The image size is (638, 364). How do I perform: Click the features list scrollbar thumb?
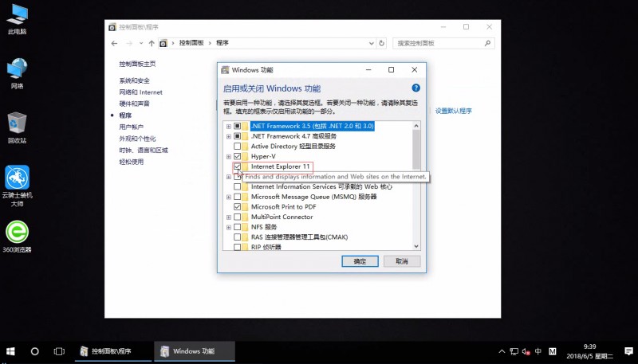(x=415, y=150)
